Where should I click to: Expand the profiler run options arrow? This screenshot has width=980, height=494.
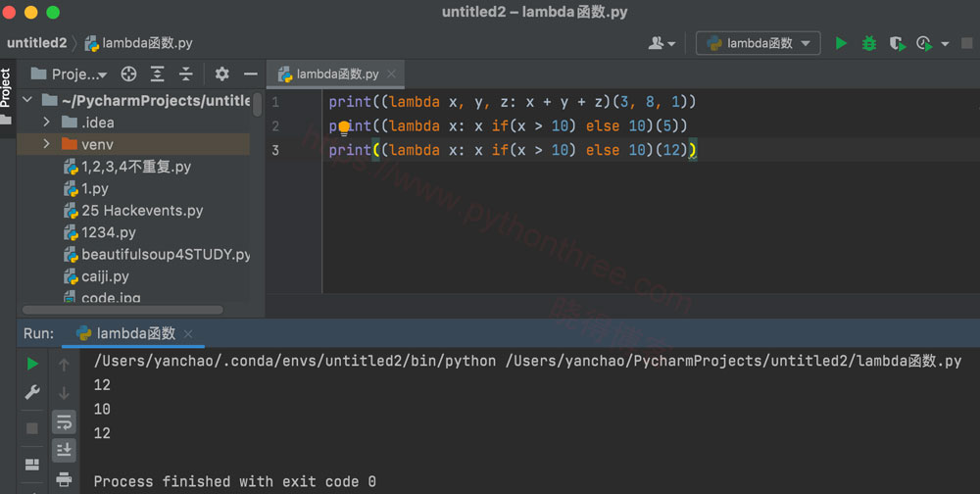(945, 44)
